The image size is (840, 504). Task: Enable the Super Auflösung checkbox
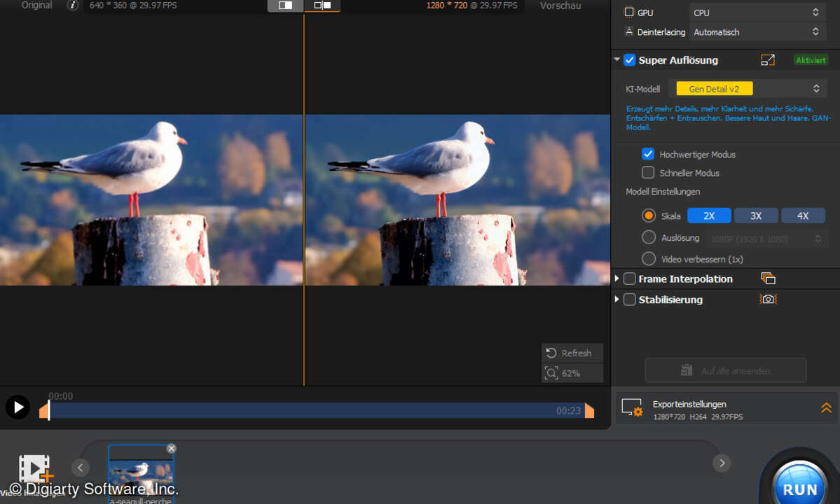click(629, 60)
